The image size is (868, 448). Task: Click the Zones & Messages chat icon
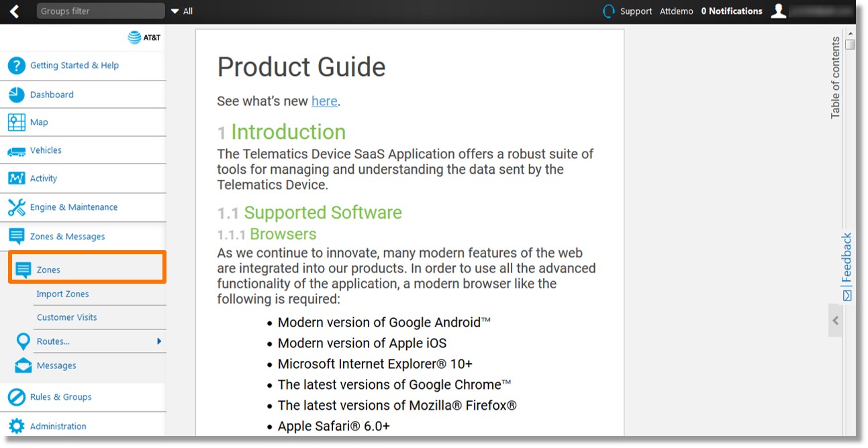click(x=17, y=237)
